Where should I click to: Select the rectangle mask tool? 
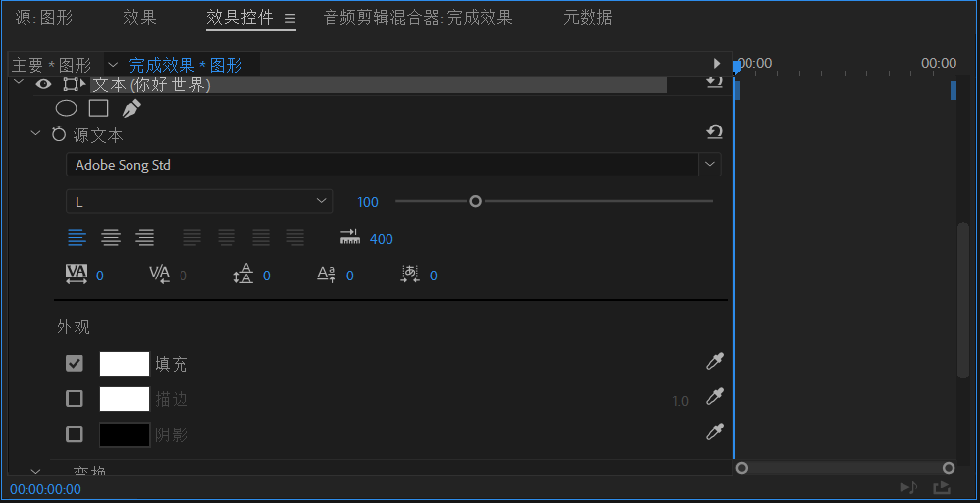[x=99, y=109]
